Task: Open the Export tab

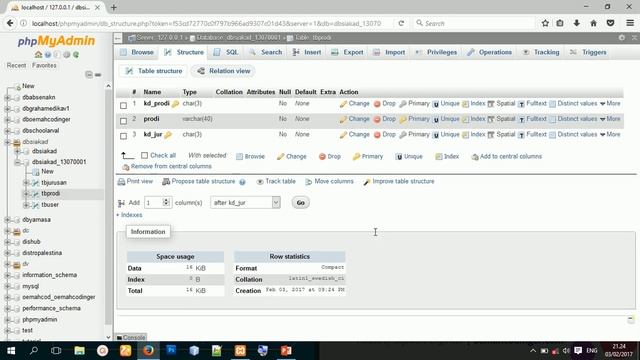Action: pos(347,52)
